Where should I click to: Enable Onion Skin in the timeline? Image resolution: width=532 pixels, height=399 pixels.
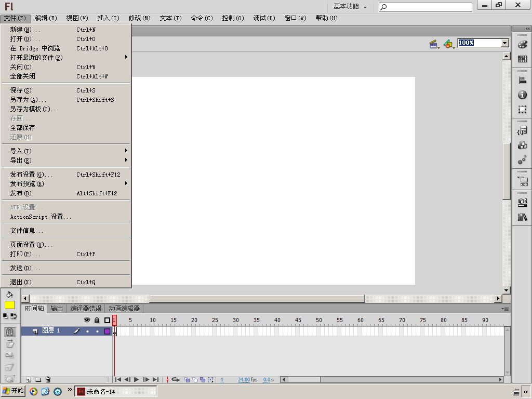[187, 380]
